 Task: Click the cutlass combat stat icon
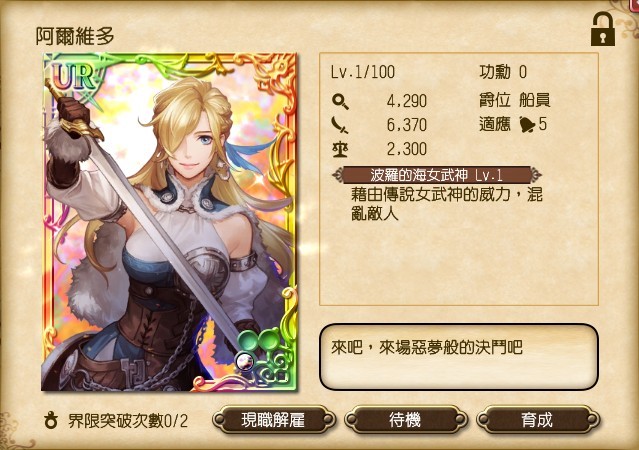pos(340,125)
